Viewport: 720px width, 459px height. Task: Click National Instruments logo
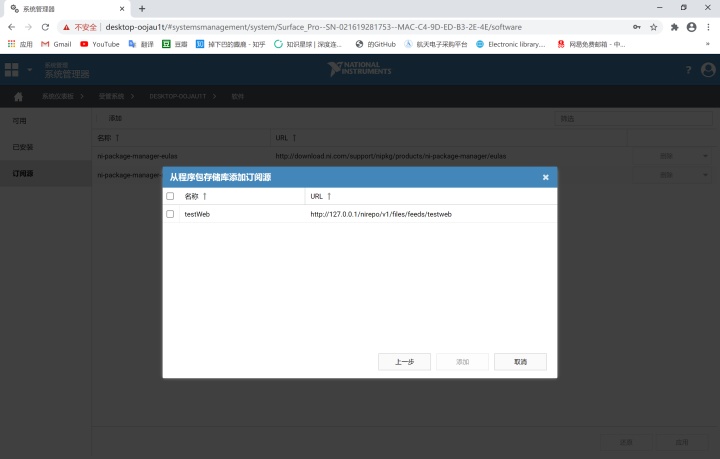(x=360, y=69)
